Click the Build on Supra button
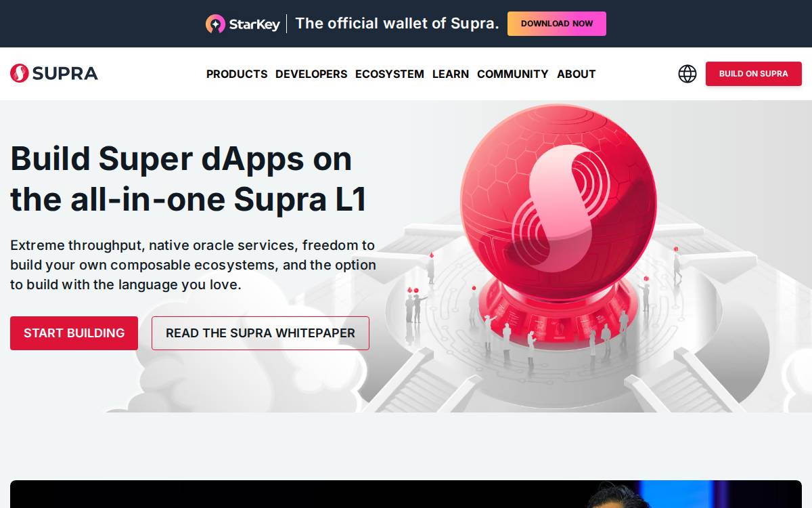The height and width of the screenshot is (508, 812). pyautogui.click(x=754, y=74)
